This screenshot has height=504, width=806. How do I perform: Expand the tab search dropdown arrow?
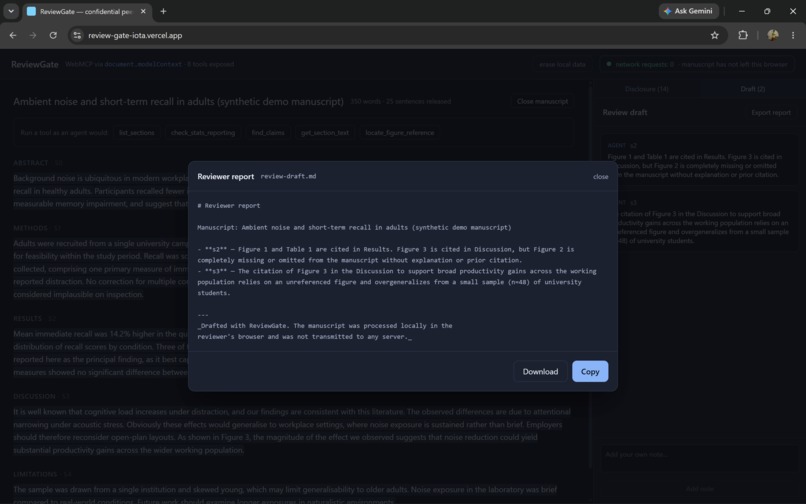click(11, 11)
